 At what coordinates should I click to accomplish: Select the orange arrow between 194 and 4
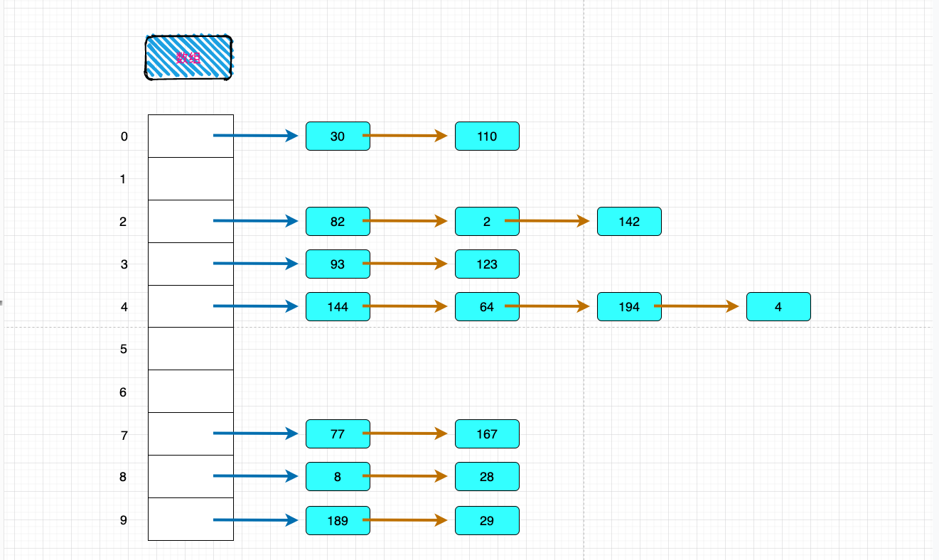click(x=697, y=307)
